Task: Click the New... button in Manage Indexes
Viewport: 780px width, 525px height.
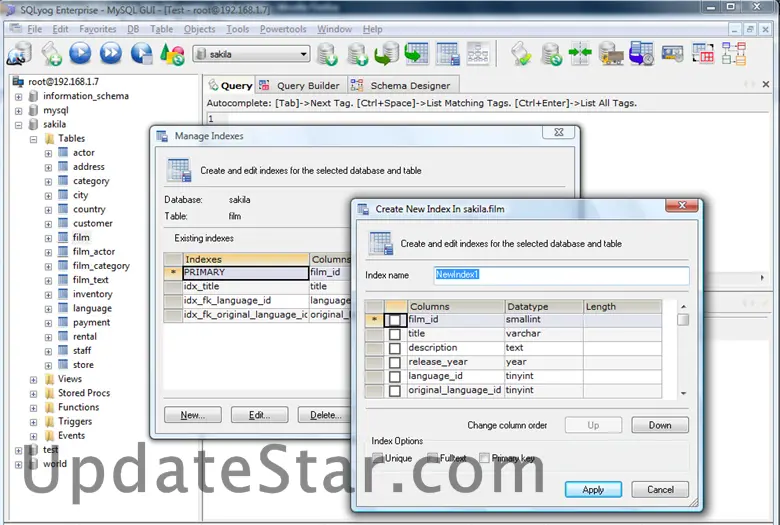Action: 193,415
